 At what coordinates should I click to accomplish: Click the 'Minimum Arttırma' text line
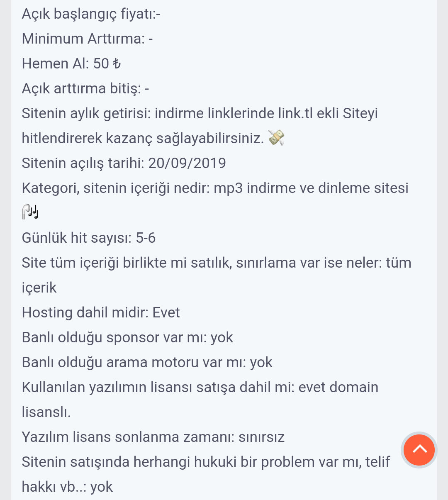coord(88,39)
